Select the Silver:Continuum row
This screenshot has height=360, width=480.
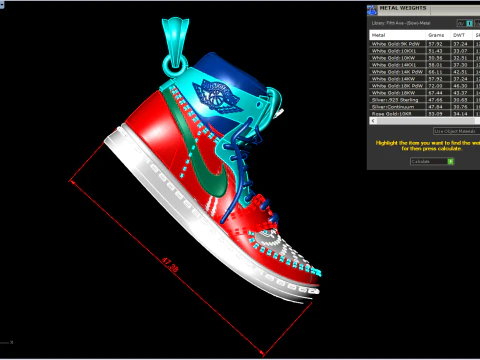(425, 107)
